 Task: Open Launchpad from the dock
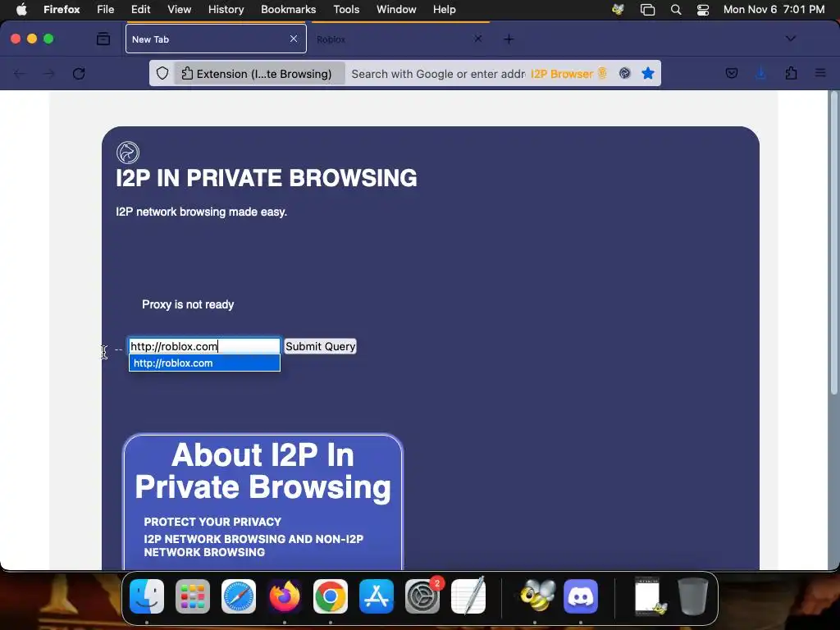click(192, 596)
